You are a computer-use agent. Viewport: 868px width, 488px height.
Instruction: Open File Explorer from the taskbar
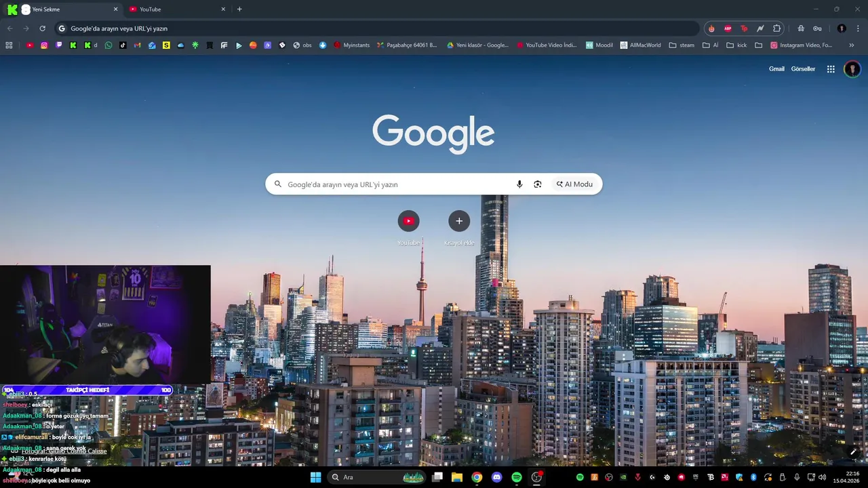[x=457, y=477]
